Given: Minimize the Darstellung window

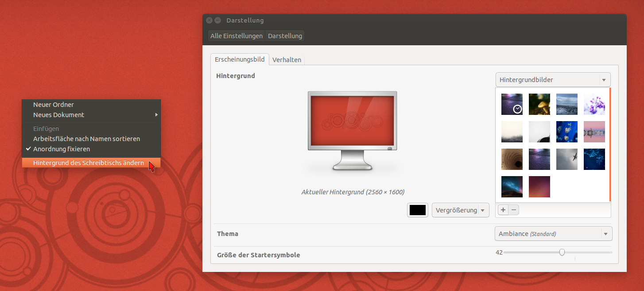Looking at the screenshot, I should 217,20.
